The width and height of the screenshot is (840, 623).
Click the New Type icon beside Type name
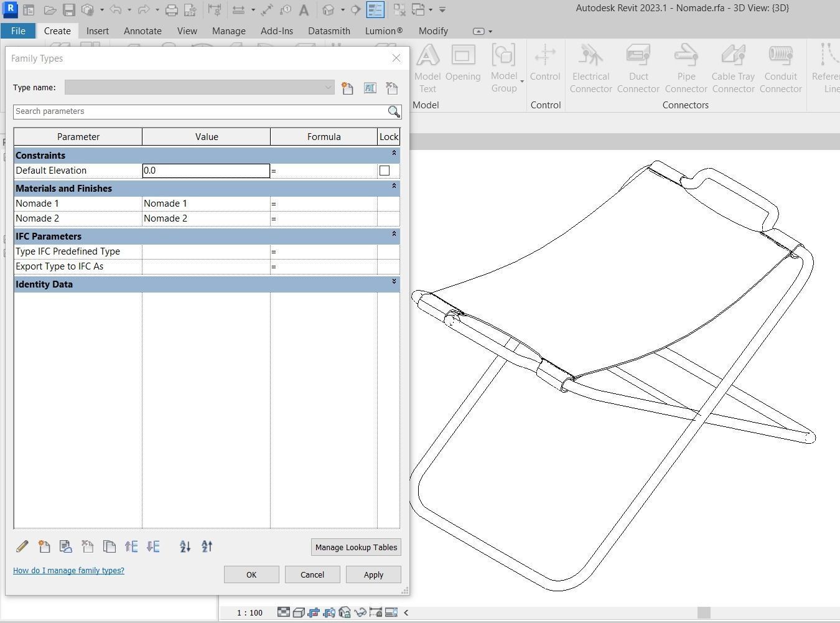(x=347, y=88)
